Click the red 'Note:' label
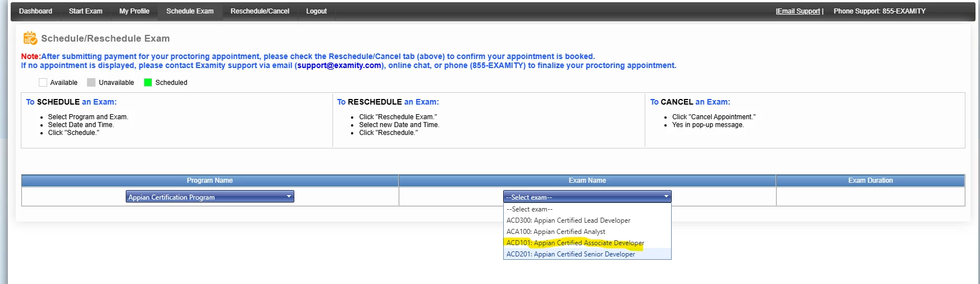Viewport: 980px width, 284px height. tap(31, 57)
